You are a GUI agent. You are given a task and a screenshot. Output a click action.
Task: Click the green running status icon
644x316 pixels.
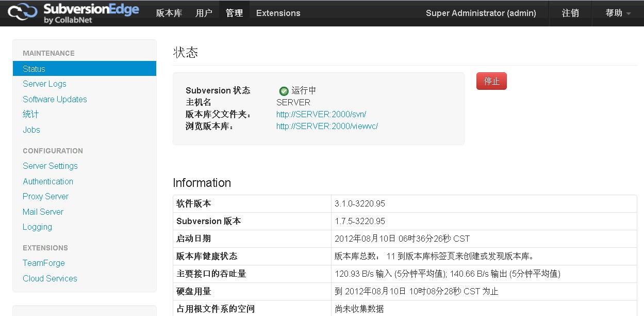coord(284,91)
